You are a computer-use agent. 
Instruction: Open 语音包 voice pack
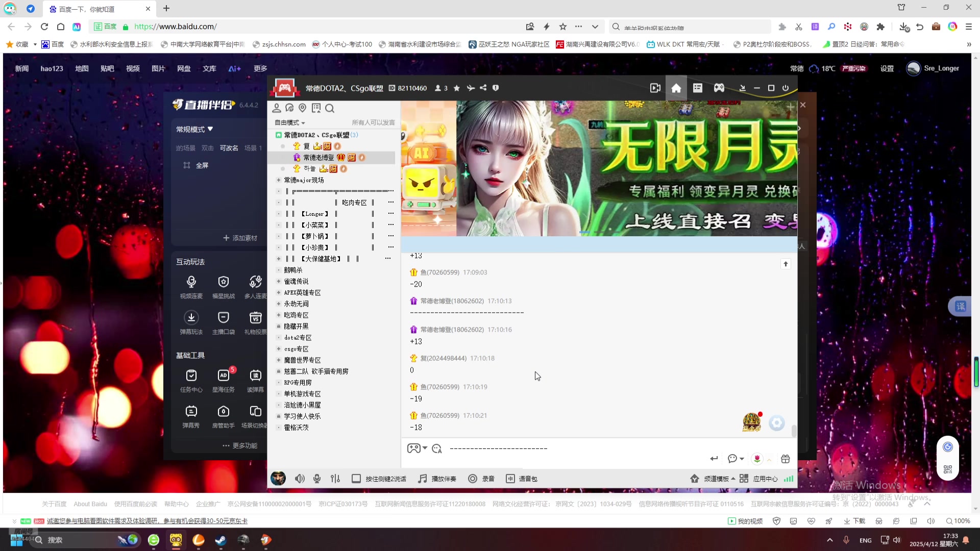pos(521,479)
